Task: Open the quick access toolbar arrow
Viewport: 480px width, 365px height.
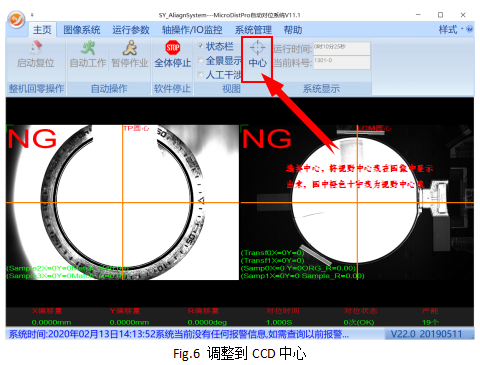Action: pos(32,15)
